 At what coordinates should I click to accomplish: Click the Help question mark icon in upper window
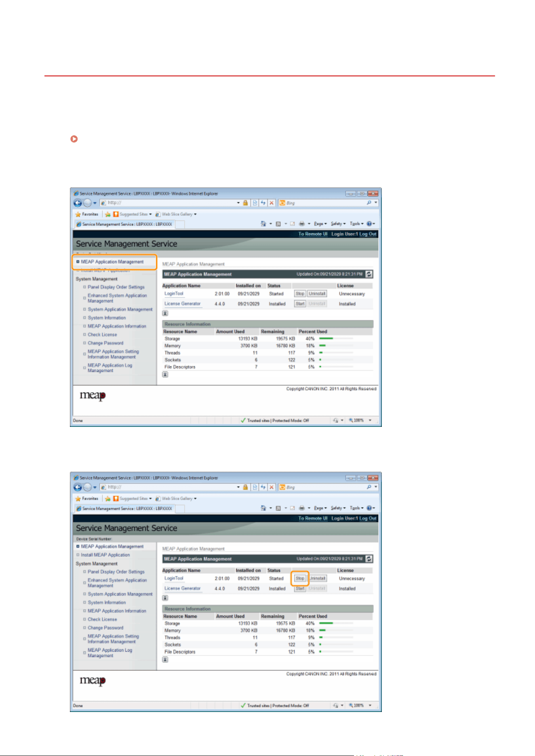pyautogui.click(x=369, y=224)
